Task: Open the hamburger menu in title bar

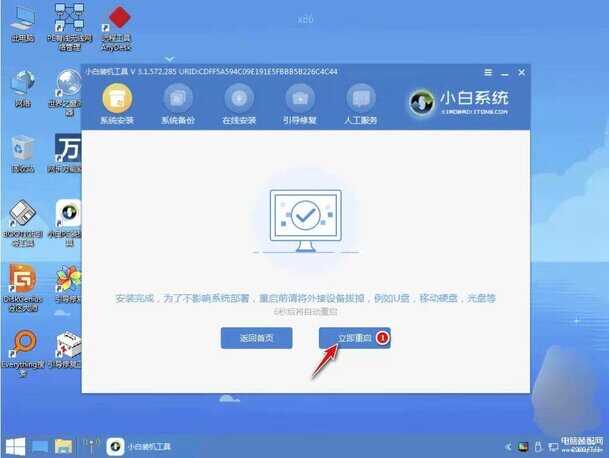Action: tap(488, 72)
